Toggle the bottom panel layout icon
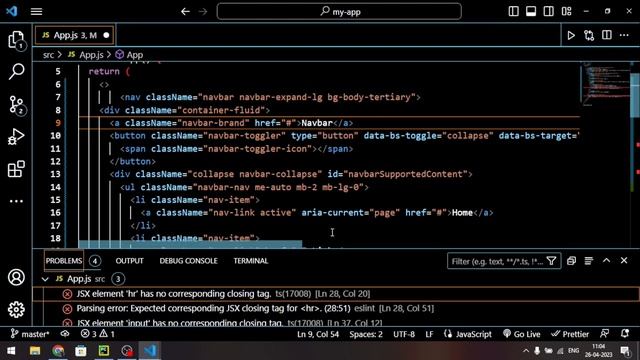Image resolution: width=640 pixels, height=360 pixels. 531,11
